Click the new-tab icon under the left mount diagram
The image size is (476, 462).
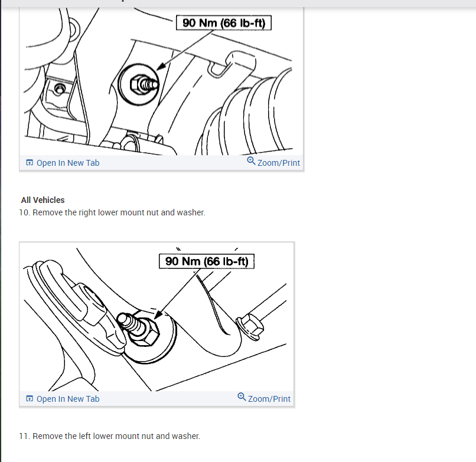[30, 399]
